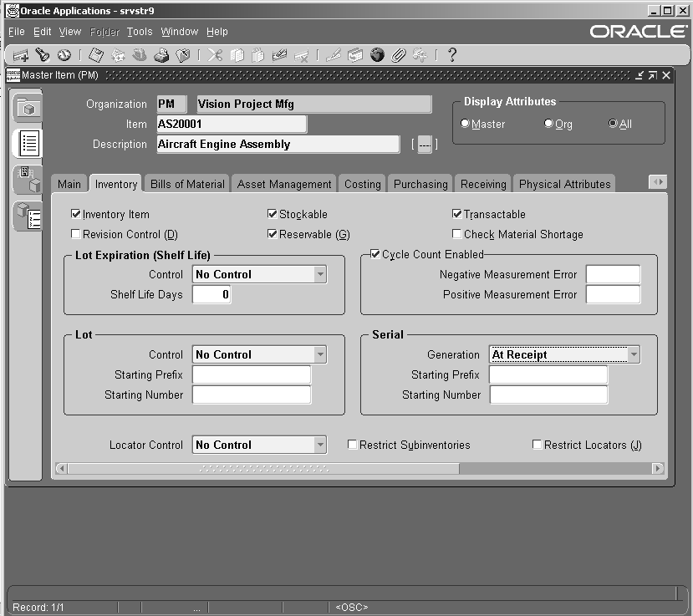Image resolution: width=693 pixels, height=616 pixels.
Task: Switch to the Receiving tab
Action: [483, 184]
